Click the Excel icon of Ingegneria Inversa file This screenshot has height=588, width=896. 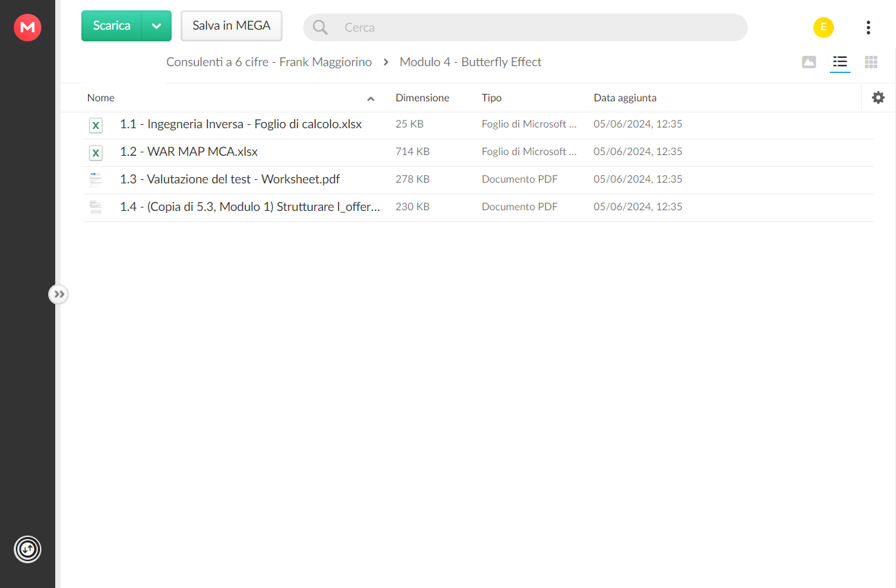(96, 125)
